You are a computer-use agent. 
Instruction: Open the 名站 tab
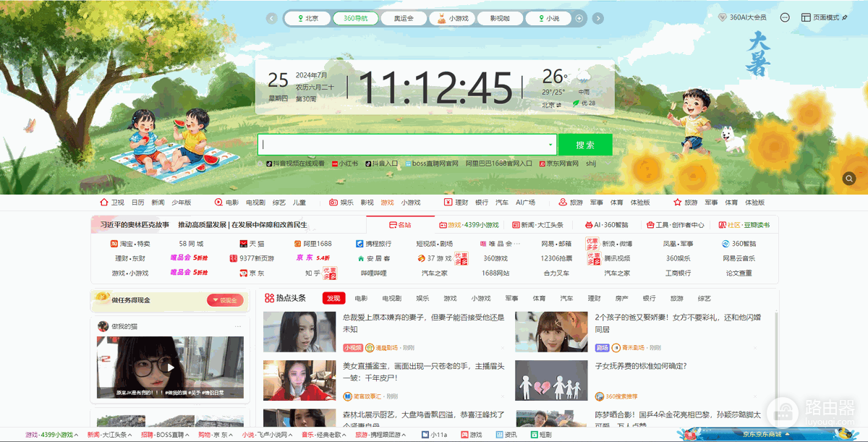pos(399,225)
